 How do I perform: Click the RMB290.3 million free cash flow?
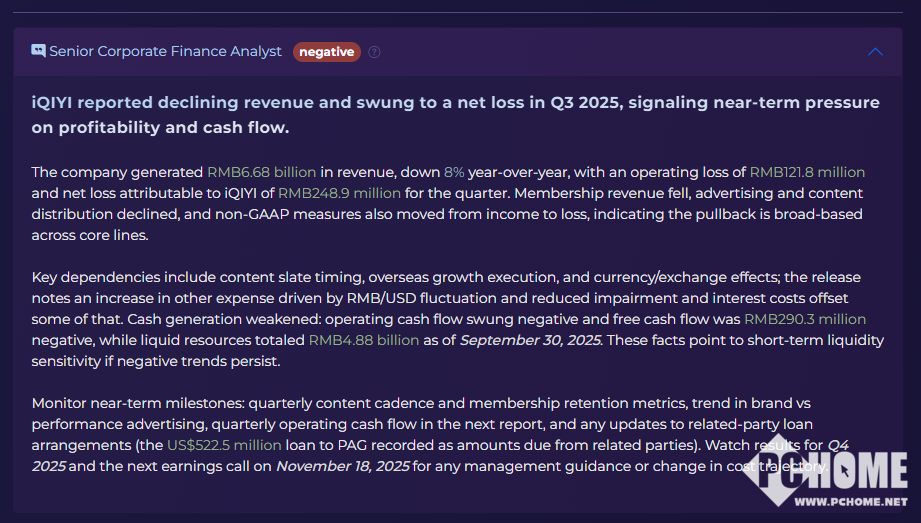coord(805,319)
